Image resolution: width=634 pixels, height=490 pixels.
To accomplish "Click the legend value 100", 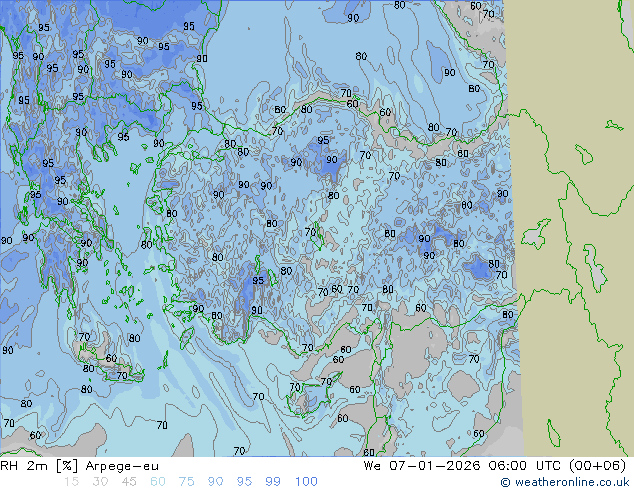I will click(x=306, y=482).
